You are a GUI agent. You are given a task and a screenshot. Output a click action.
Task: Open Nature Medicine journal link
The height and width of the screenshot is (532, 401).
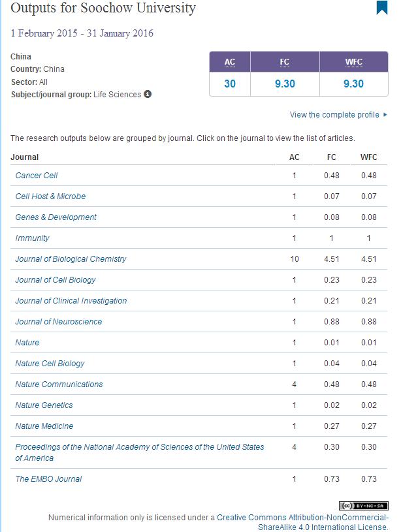pyautogui.click(x=44, y=426)
